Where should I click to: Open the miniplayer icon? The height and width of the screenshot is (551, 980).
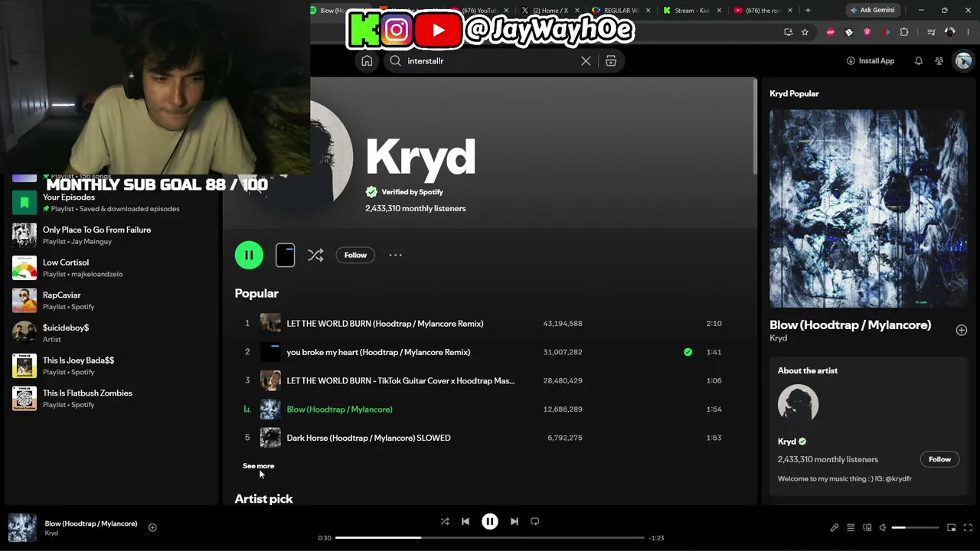[952, 527]
